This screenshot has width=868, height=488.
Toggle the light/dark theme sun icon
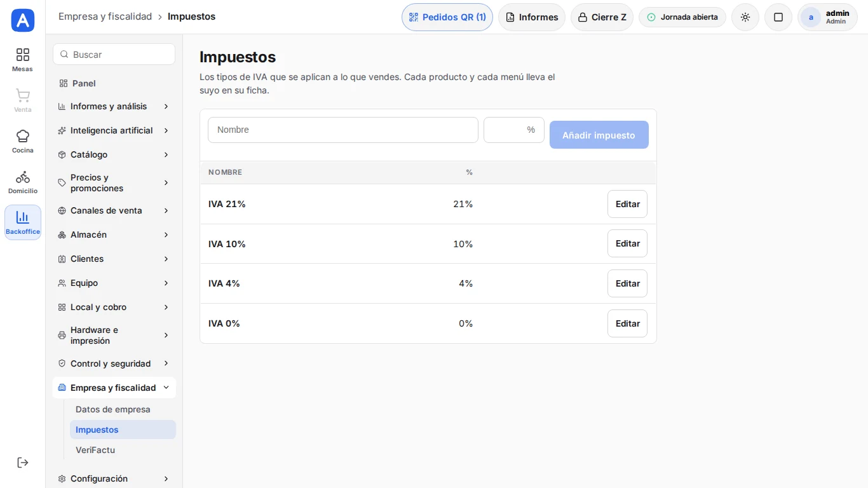(x=745, y=17)
